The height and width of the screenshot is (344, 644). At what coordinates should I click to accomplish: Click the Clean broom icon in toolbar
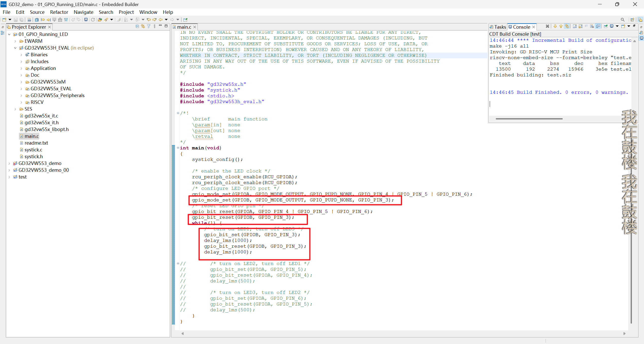60,20
